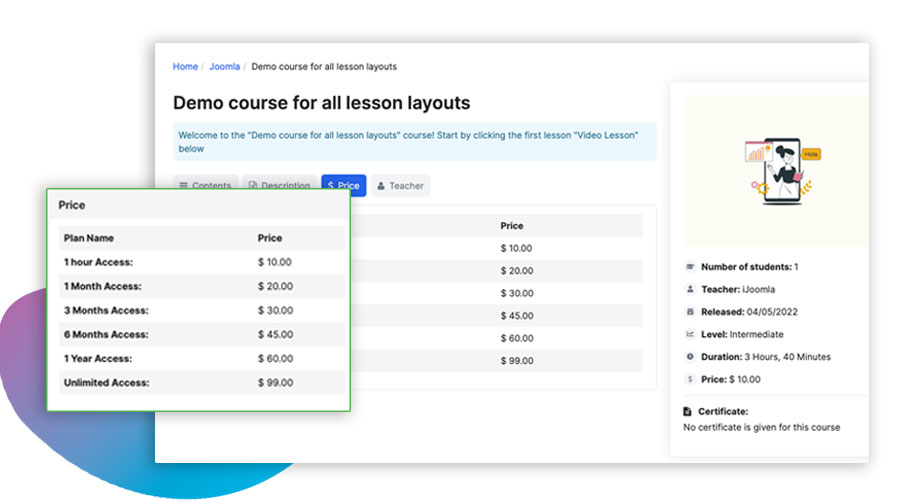Select '6 Months Access:' plan row
This screenshot has width=900, height=500.
(x=201, y=334)
